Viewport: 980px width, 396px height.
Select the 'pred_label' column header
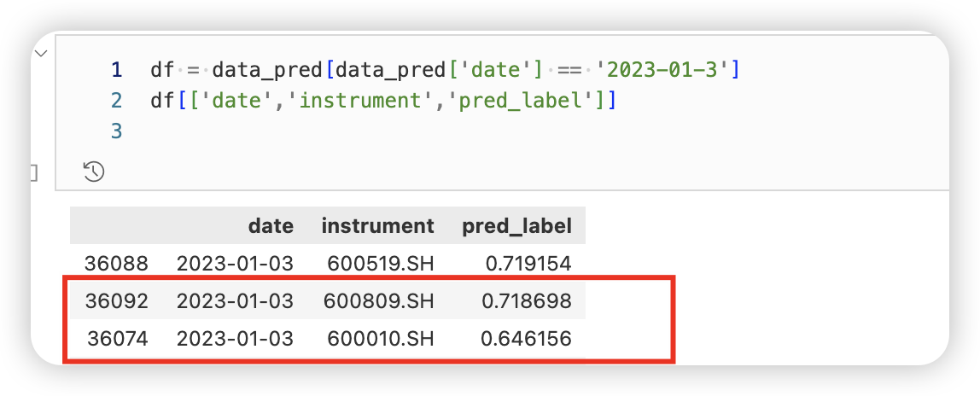click(x=516, y=226)
